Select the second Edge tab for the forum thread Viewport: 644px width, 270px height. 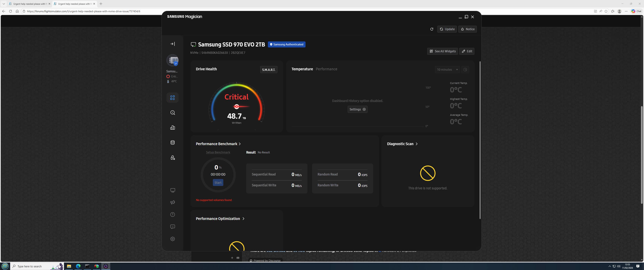pyautogui.click(x=74, y=4)
